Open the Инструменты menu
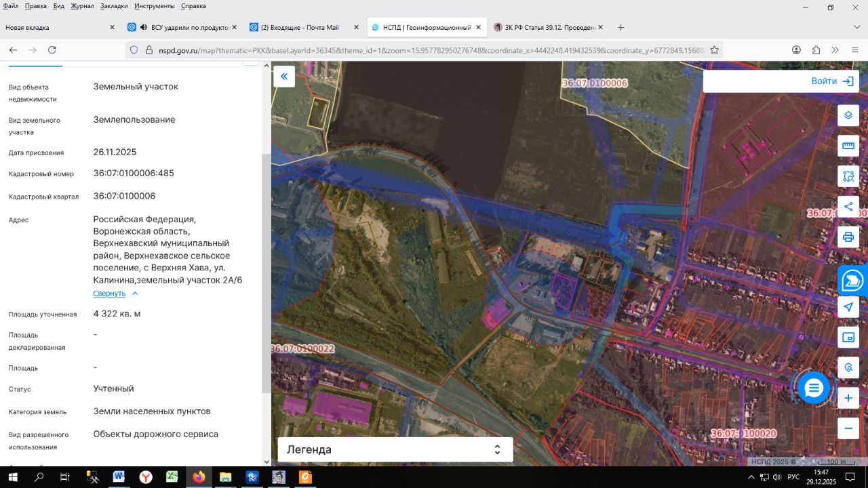The height and width of the screenshot is (488, 868). click(x=154, y=6)
